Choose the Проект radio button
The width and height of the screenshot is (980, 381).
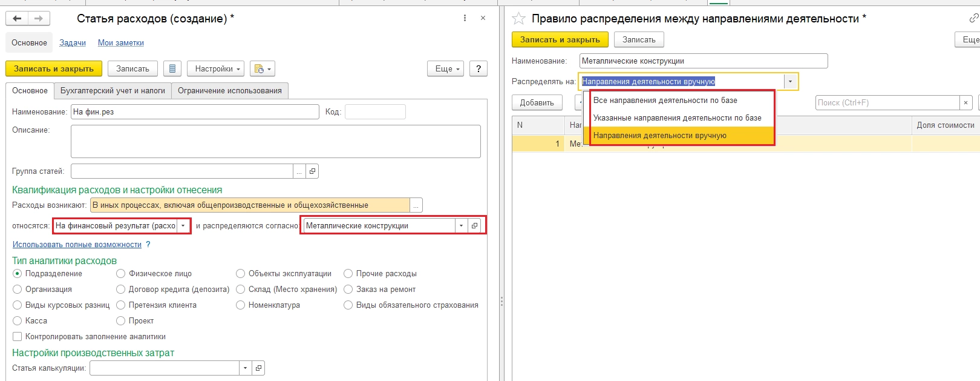coord(120,321)
